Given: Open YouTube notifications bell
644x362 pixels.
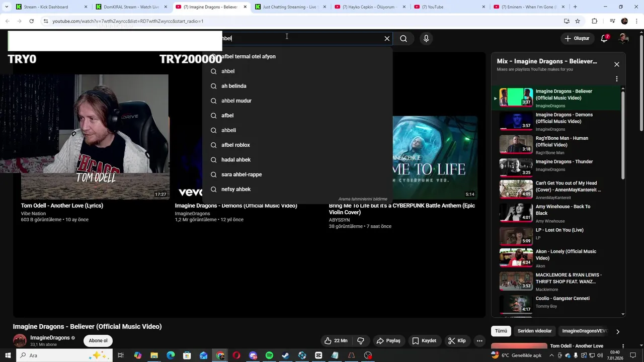Looking at the screenshot, I should pos(605,38).
